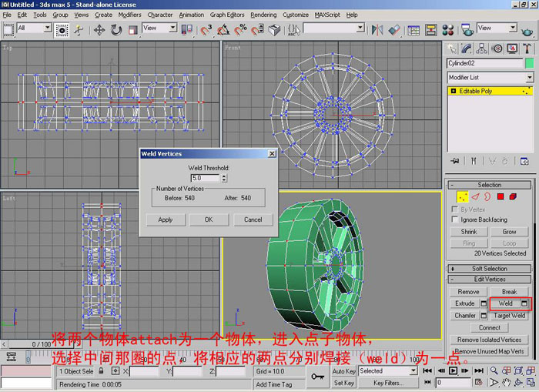Image resolution: width=539 pixels, height=392 pixels.
Task: Open the Modifiers menu
Action: [x=129, y=15]
